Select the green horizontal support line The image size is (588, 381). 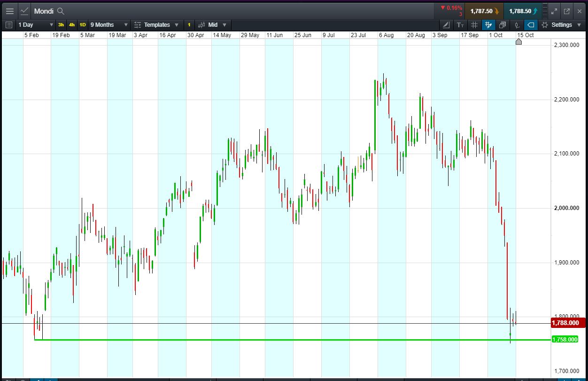(x=292, y=339)
